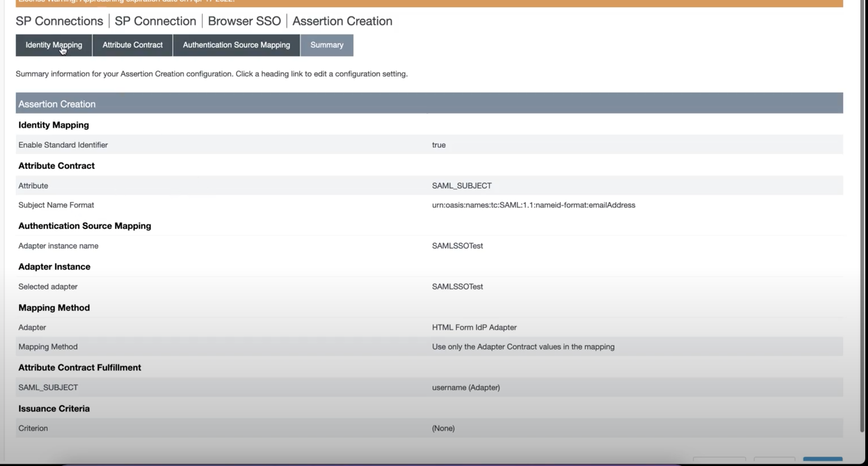Open the Issuance Criteria heading link
868x466 pixels.
point(54,408)
